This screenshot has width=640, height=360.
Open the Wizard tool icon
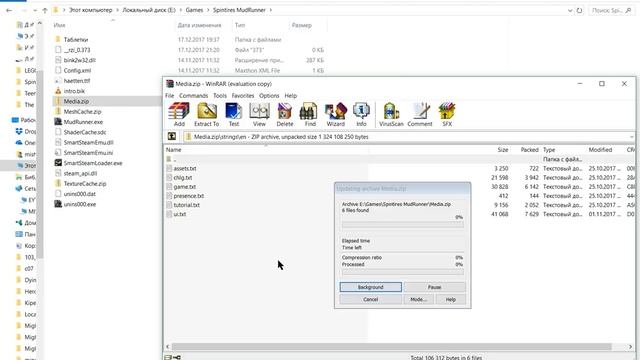[x=336, y=114]
